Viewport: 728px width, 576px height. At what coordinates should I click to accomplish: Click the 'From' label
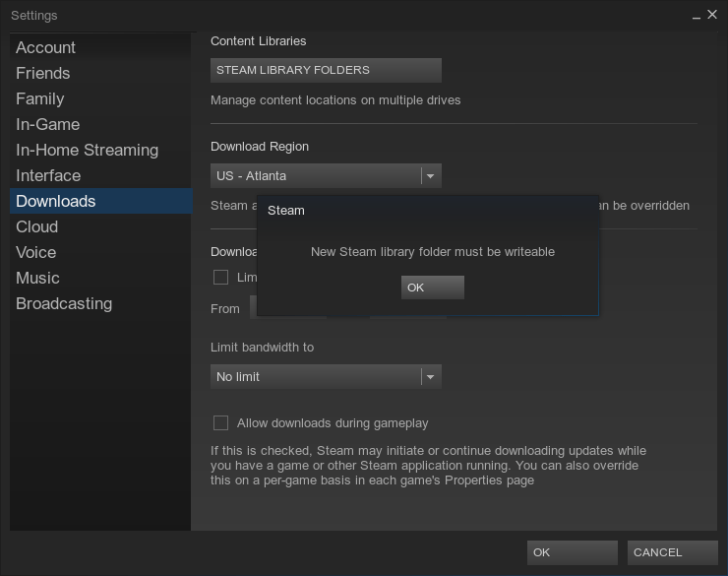pos(224,309)
